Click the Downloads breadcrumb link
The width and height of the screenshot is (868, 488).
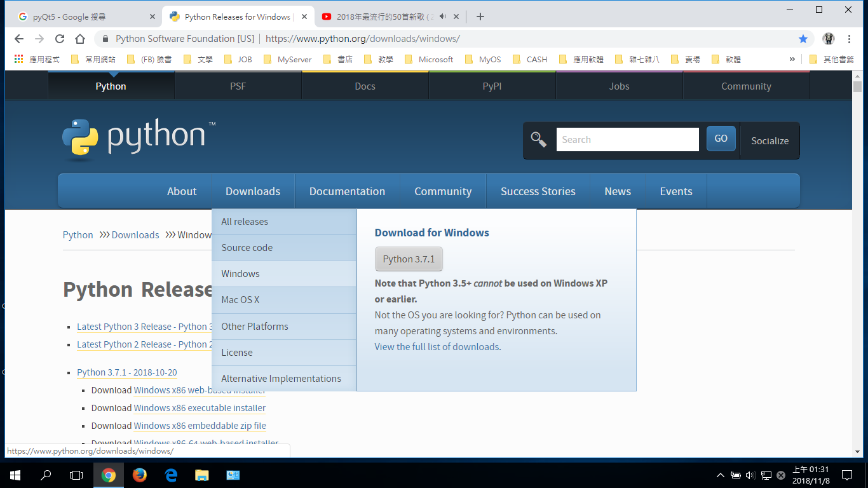click(x=135, y=235)
